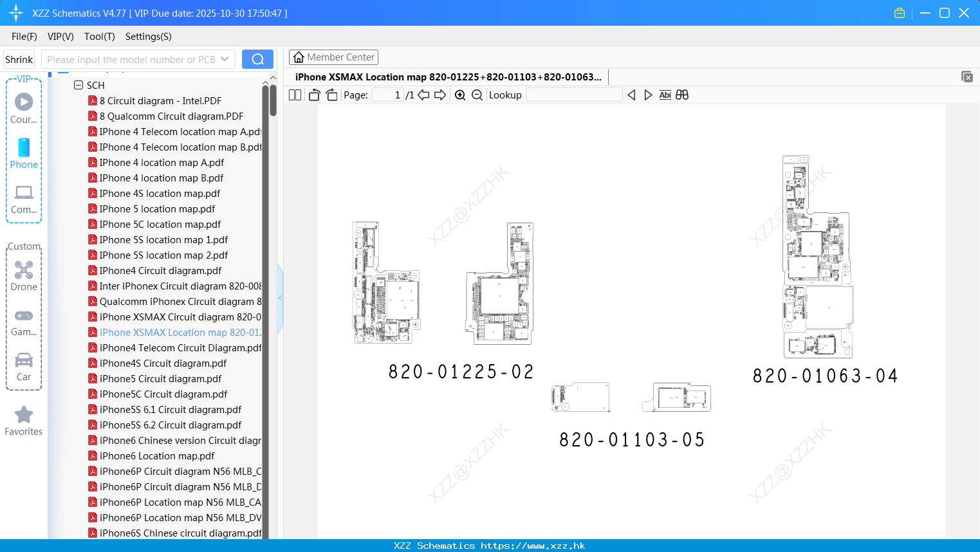This screenshot has height=552, width=980.
Task: Open iPhone6S Chinese circuit diagram.pdf
Action: tap(174, 533)
